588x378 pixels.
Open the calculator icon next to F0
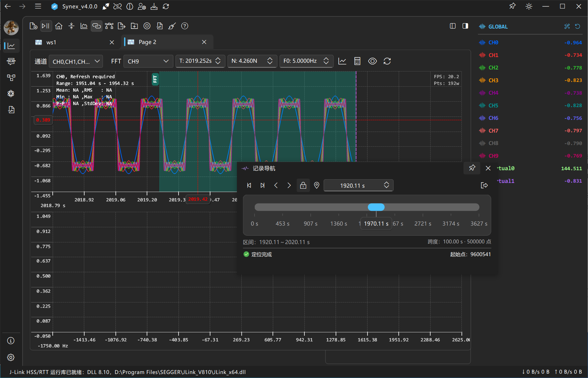(357, 61)
